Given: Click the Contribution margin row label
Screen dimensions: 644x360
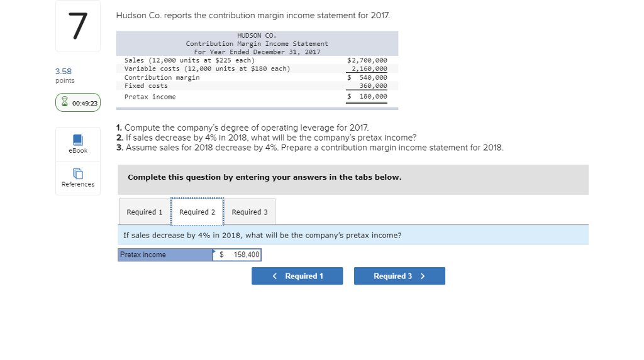Looking at the screenshot, I should click(x=162, y=77).
